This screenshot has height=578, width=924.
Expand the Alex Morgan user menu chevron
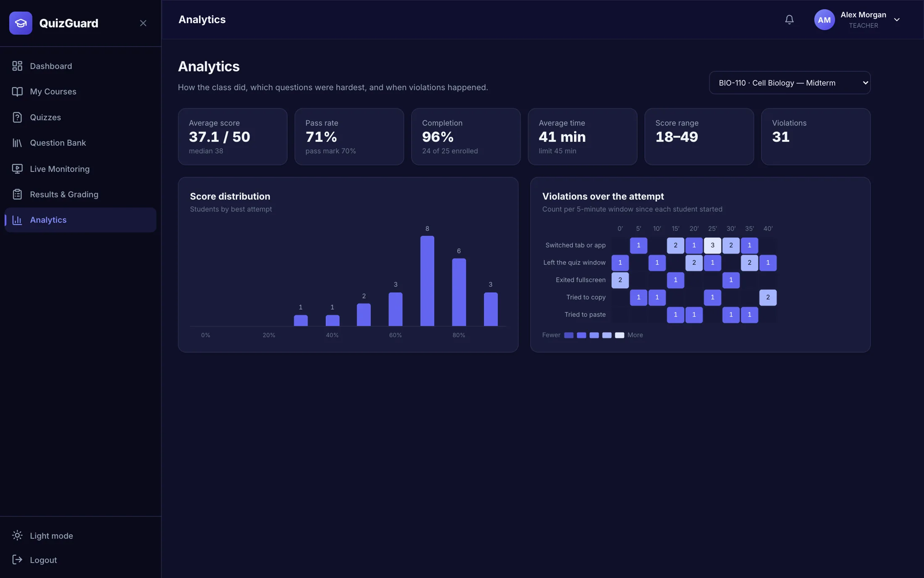point(897,20)
